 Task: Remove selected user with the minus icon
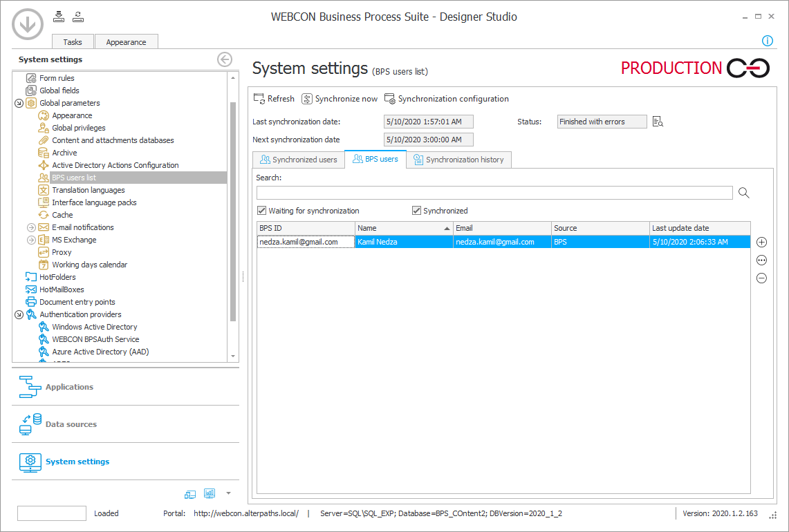(x=761, y=278)
